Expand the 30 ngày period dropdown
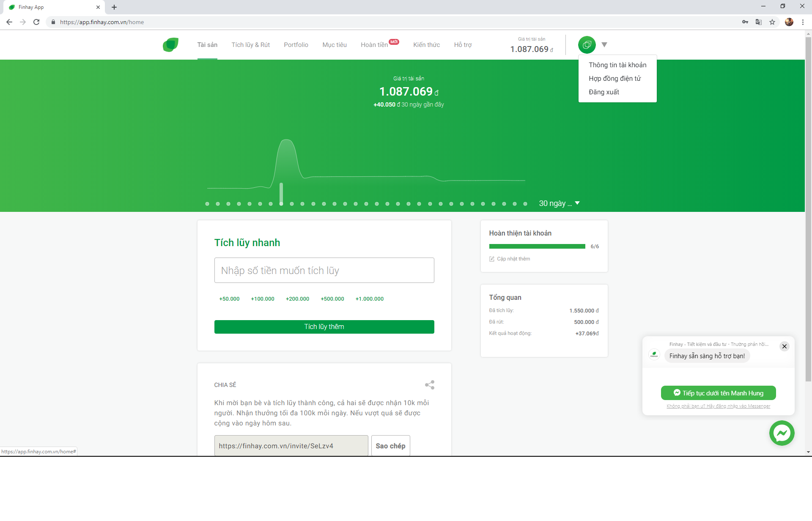Screen dimensions: 812x521 [559, 203]
